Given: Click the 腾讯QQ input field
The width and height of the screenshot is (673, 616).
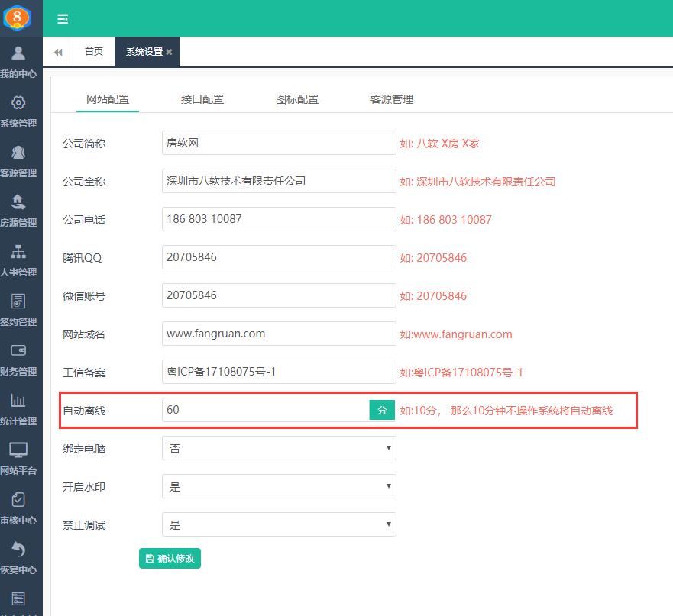Looking at the screenshot, I should 279,257.
